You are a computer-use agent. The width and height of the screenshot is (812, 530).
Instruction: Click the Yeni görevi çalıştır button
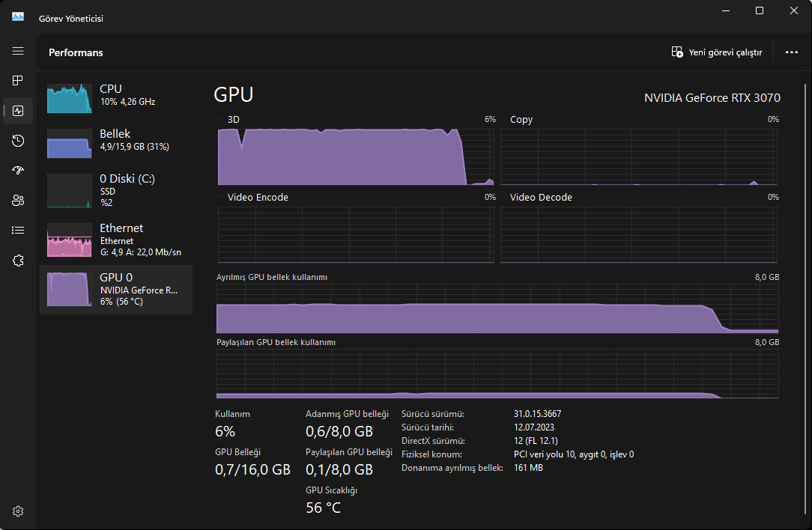click(x=717, y=52)
